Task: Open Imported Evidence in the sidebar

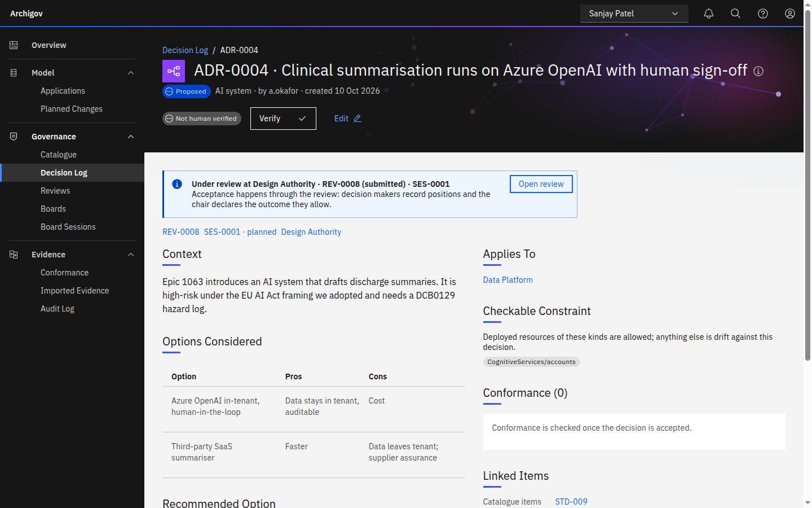Action: (72, 291)
